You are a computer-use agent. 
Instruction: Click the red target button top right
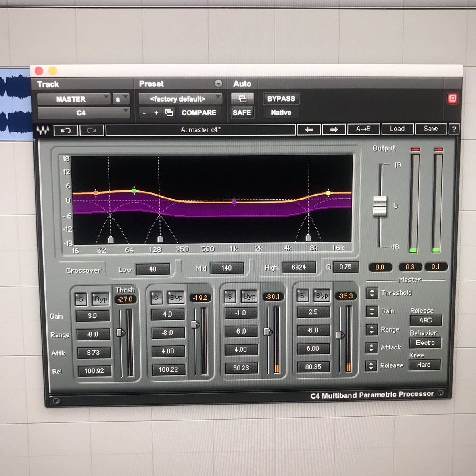tap(453, 98)
